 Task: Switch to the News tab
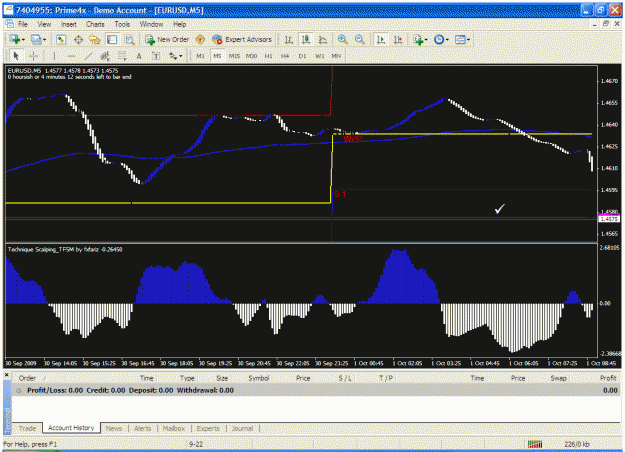(x=114, y=428)
